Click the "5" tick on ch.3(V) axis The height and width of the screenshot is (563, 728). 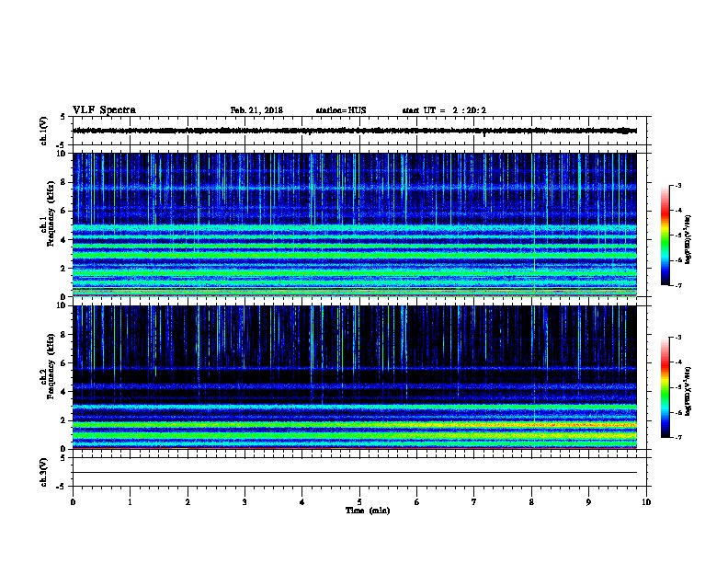(63, 458)
